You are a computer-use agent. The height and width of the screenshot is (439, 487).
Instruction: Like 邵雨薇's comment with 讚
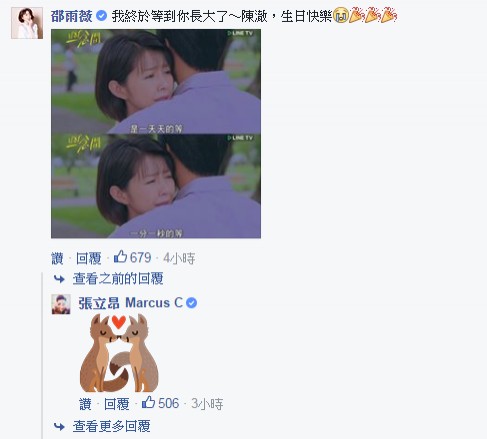[x=57, y=258]
